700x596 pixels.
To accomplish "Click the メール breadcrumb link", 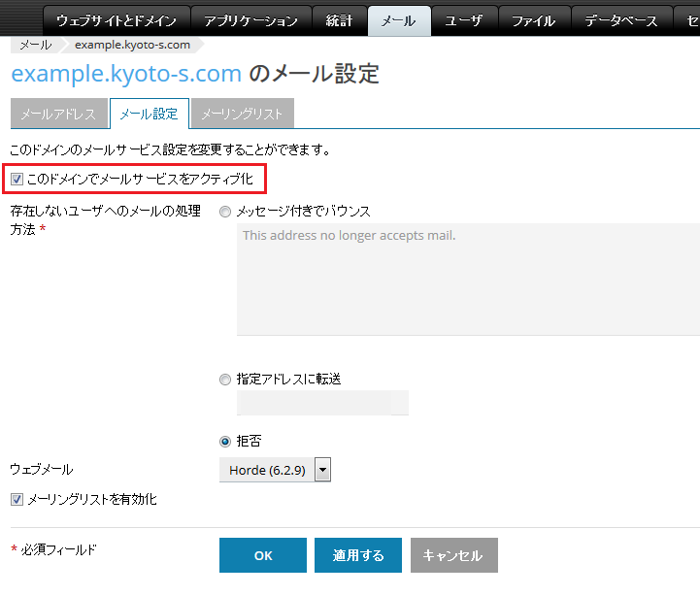I will point(36,45).
